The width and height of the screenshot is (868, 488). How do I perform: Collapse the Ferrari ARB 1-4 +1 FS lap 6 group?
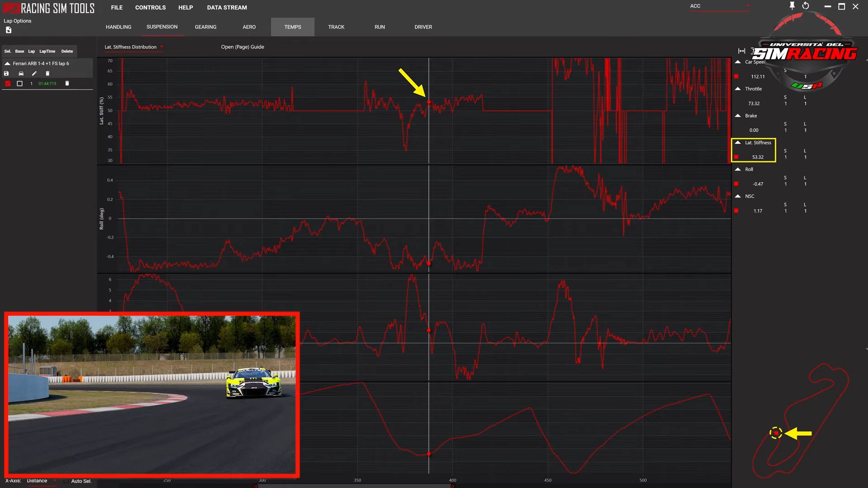7,63
